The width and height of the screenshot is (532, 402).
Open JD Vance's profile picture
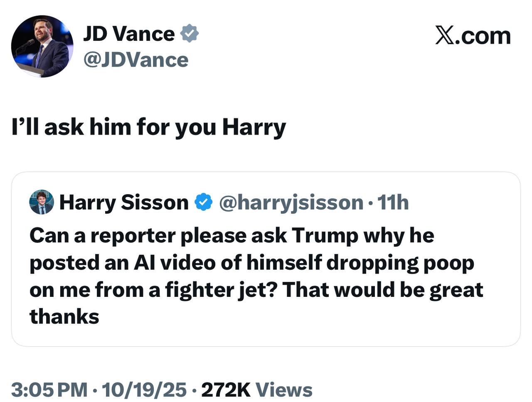42,47
